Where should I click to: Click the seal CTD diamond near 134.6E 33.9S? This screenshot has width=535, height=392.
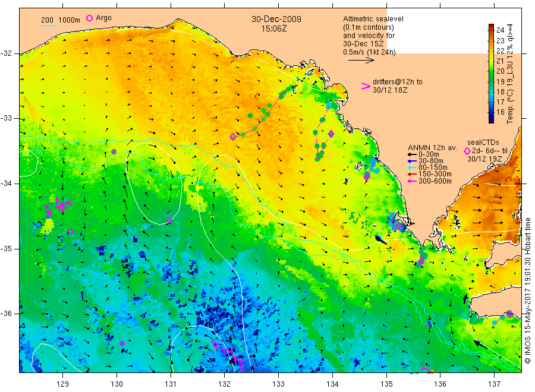point(367,176)
